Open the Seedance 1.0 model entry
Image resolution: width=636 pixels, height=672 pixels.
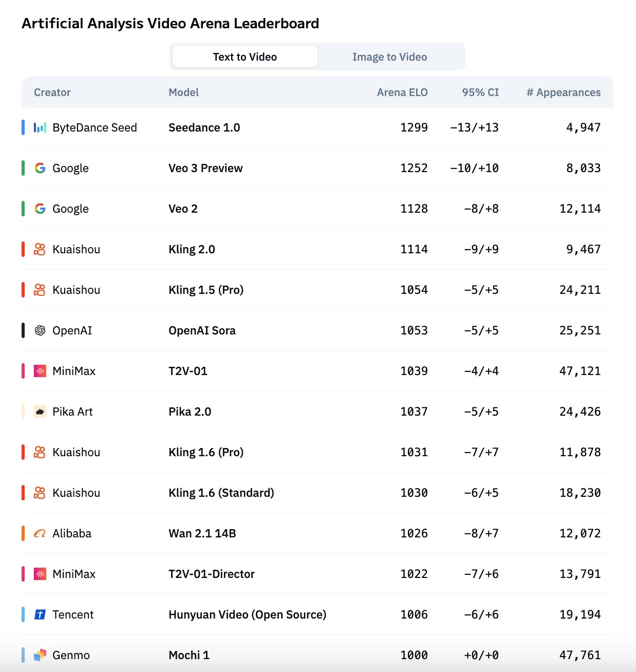204,127
